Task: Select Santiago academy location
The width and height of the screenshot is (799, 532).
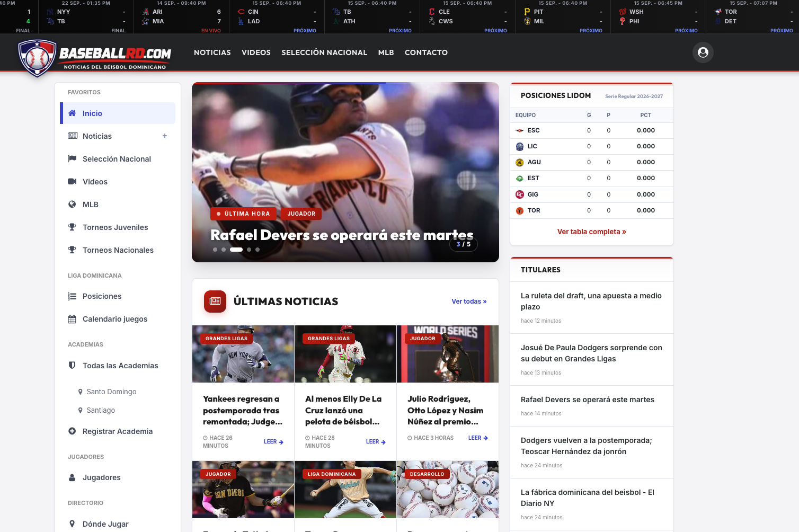Action: pos(101,410)
